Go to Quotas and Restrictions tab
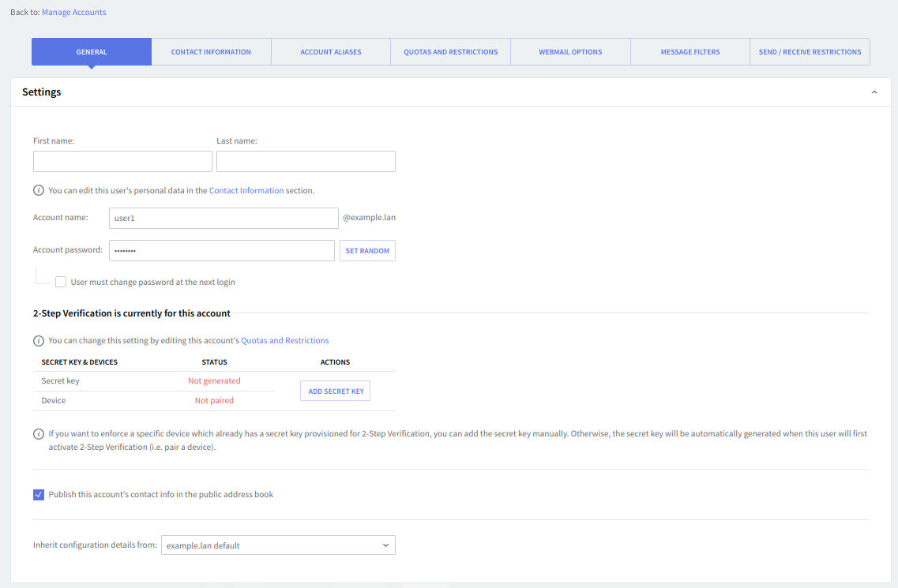 click(x=450, y=52)
